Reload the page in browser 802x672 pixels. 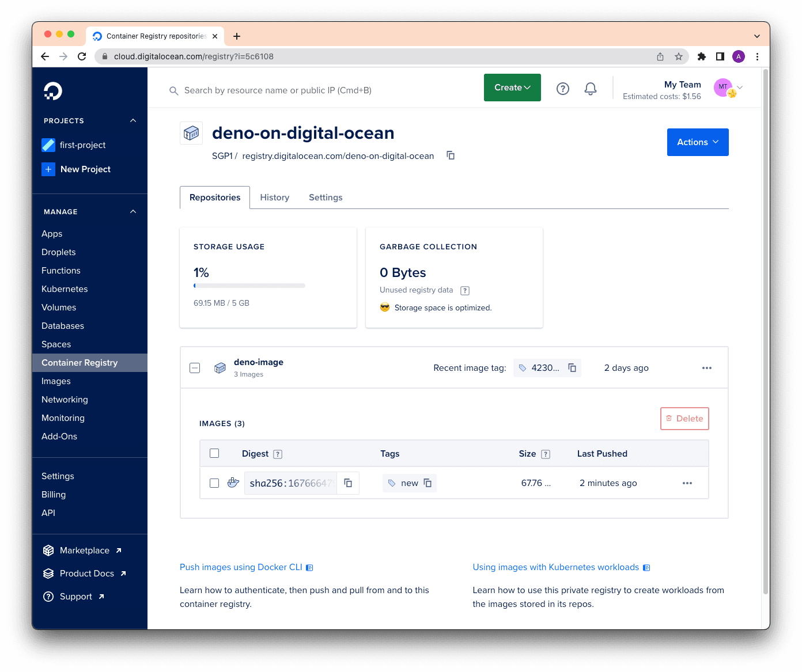tap(82, 56)
